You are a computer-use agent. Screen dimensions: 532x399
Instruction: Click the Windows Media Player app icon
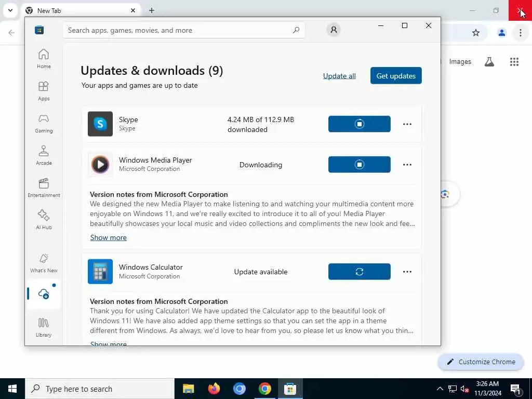[x=100, y=165]
